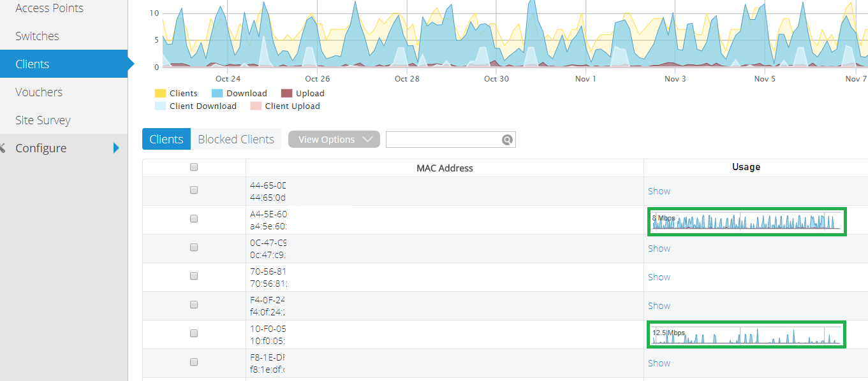Viewport: 868px width, 381px height.
Task: Click the search magnifier icon
Action: point(506,139)
